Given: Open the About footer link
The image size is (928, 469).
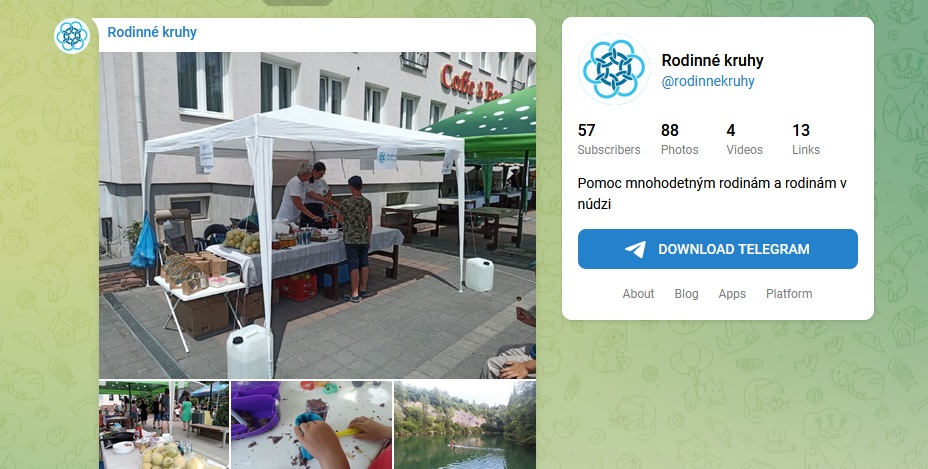Looking at the screenshot, I should coord(638,294).
